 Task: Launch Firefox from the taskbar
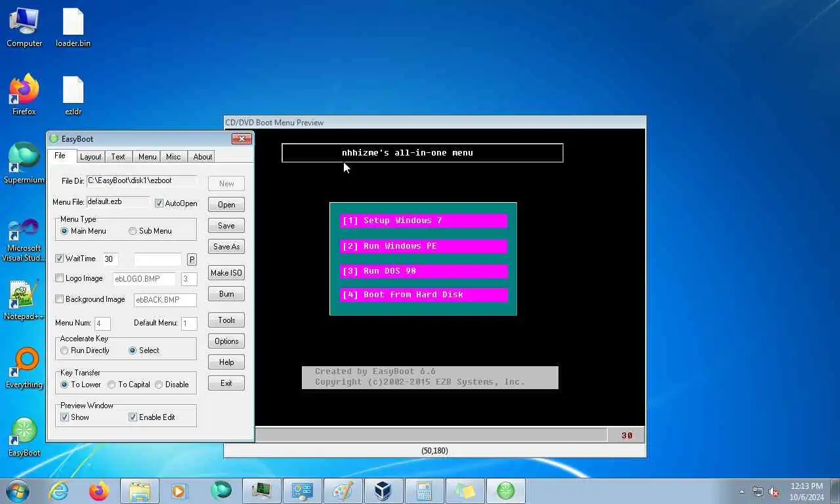pos(99,491)
